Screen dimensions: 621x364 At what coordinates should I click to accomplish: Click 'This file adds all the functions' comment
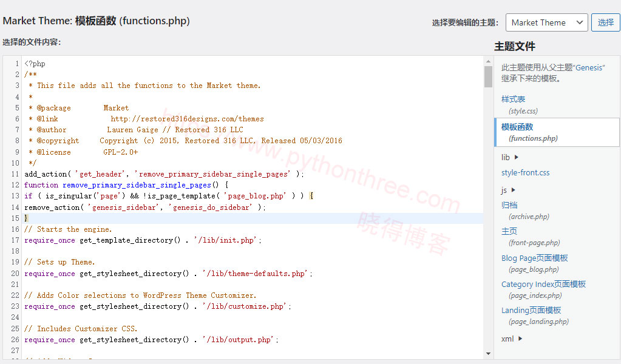144,86
